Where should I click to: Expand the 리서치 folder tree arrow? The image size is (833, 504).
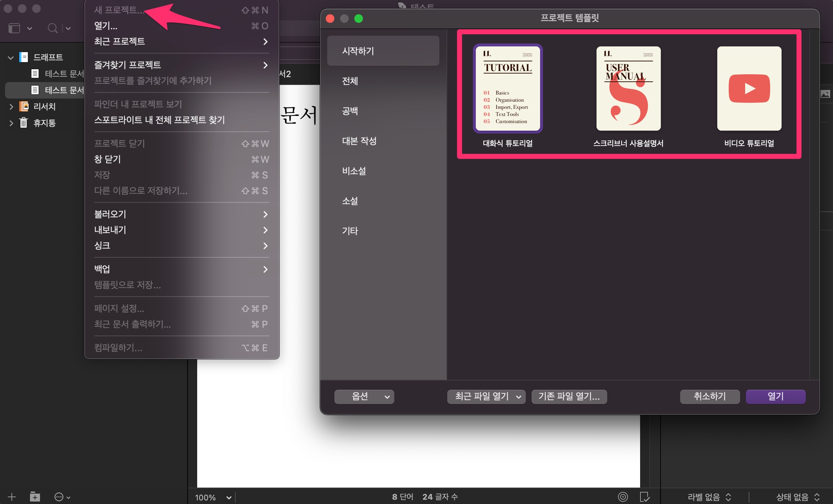pyautogui.click(x=11, y=106)
